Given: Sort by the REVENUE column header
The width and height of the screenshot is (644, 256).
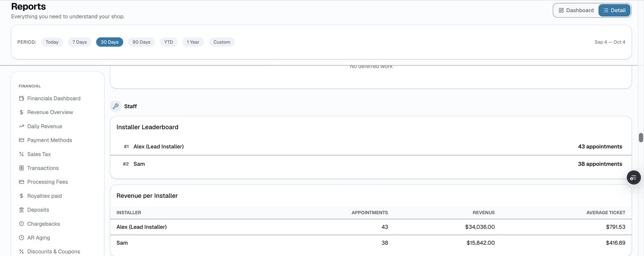Looking at the screenshot, I should [x=484, y=213].
